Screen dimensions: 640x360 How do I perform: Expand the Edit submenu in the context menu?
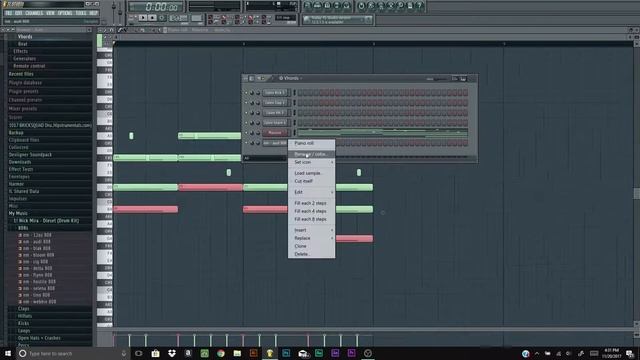pos(311,192)
